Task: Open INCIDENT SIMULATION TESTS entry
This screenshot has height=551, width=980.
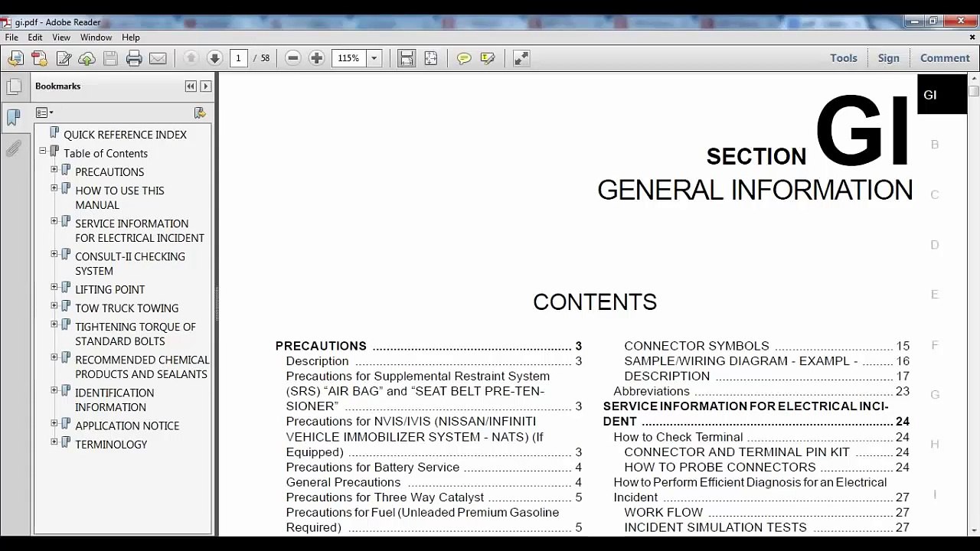Action: 766,527
